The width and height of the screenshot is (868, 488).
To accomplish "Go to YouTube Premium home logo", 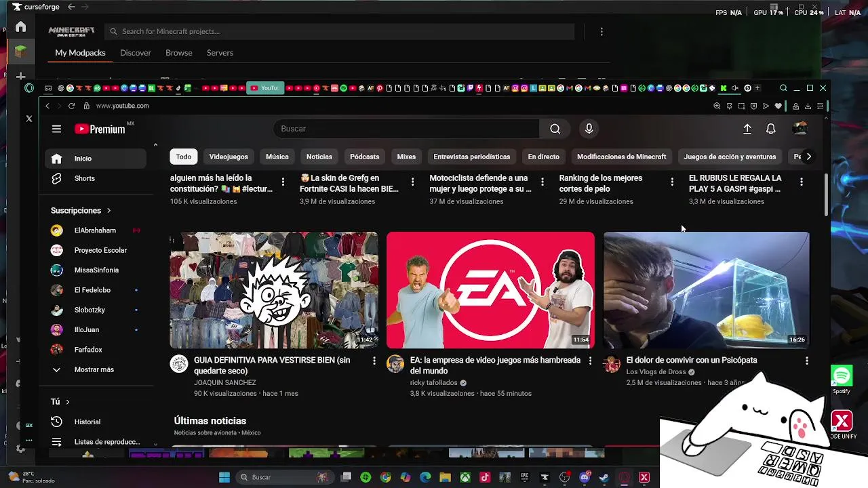I will pyautogui.click(x=100, y=129).
